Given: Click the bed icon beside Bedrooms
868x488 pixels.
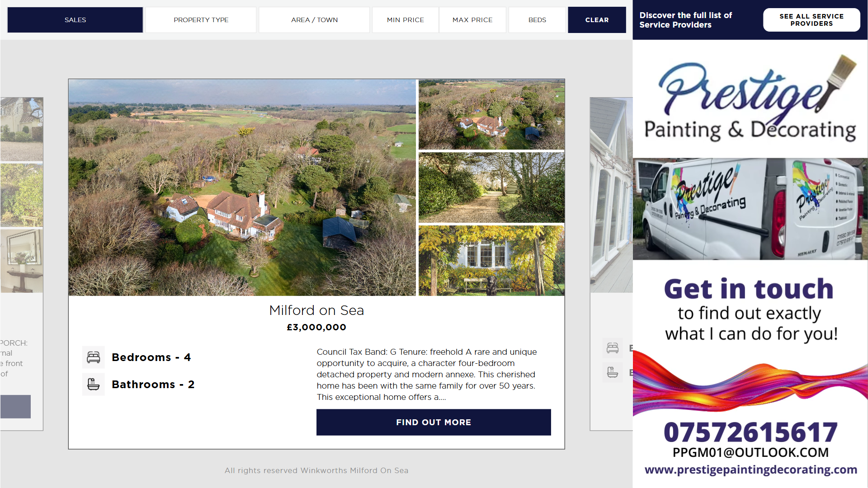Looking at the screenshot, I should pos(94,357).
